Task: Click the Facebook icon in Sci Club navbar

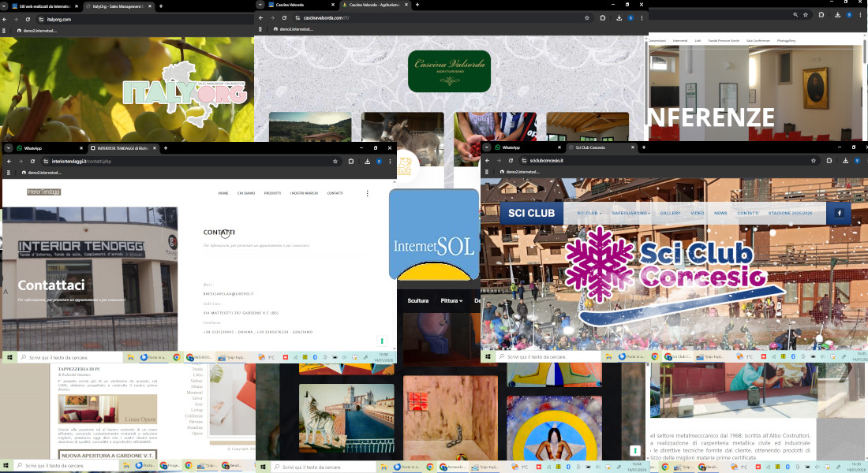Action: click(x=839, y=213)
